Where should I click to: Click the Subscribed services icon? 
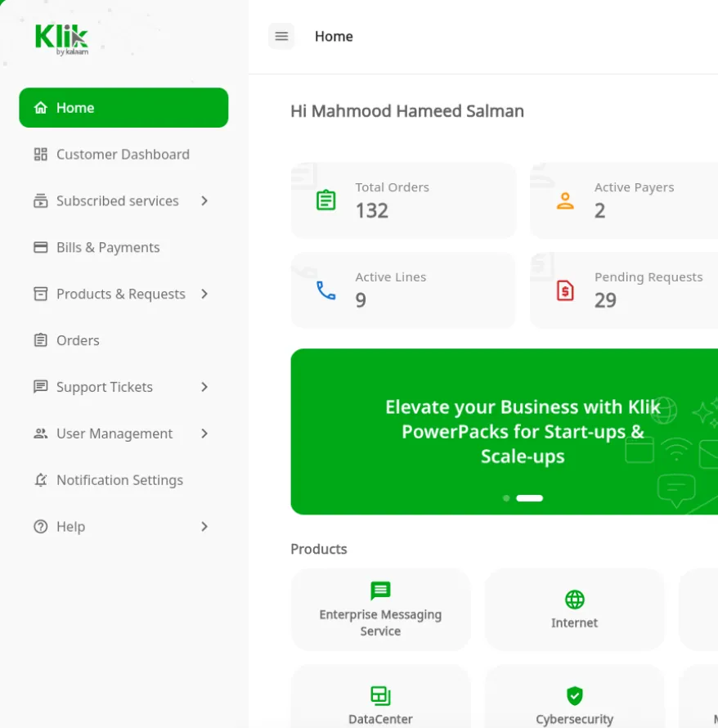(40, 200)
